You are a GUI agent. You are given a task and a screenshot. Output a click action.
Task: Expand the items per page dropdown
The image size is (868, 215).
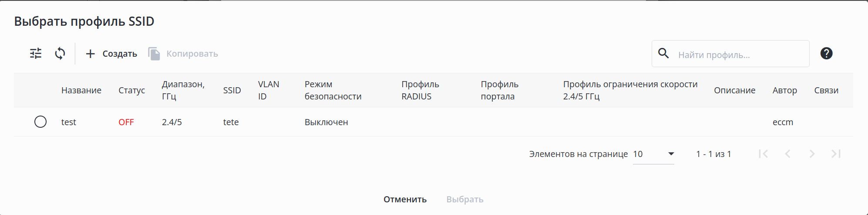click(671, 154)
